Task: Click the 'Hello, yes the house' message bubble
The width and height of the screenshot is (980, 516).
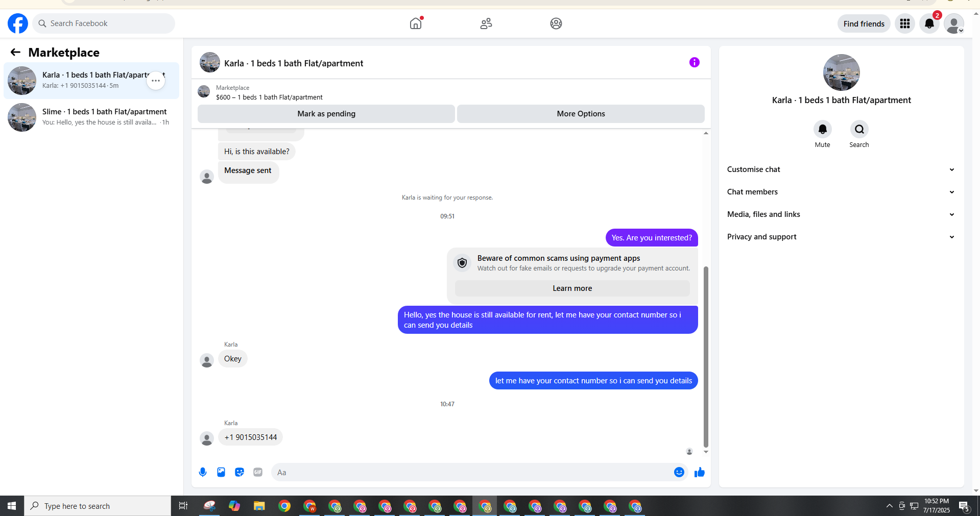Action: pos(547,320)
